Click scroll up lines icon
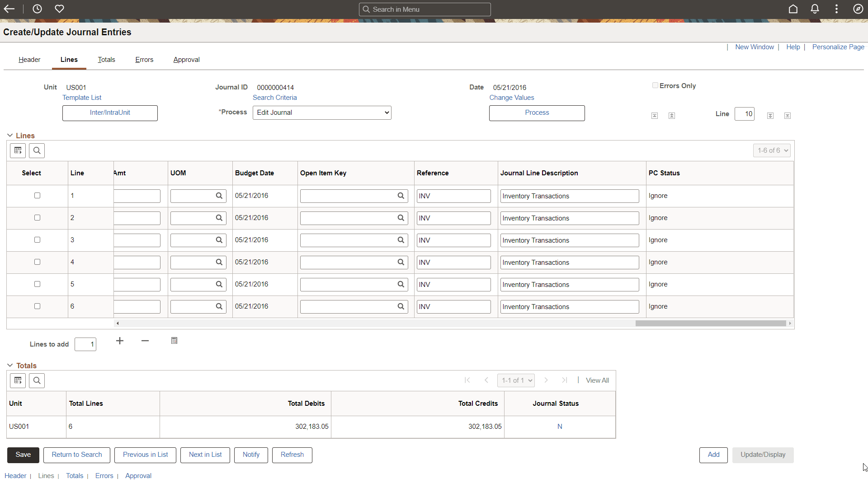This screenshot has height=488, width=868. 672,116
